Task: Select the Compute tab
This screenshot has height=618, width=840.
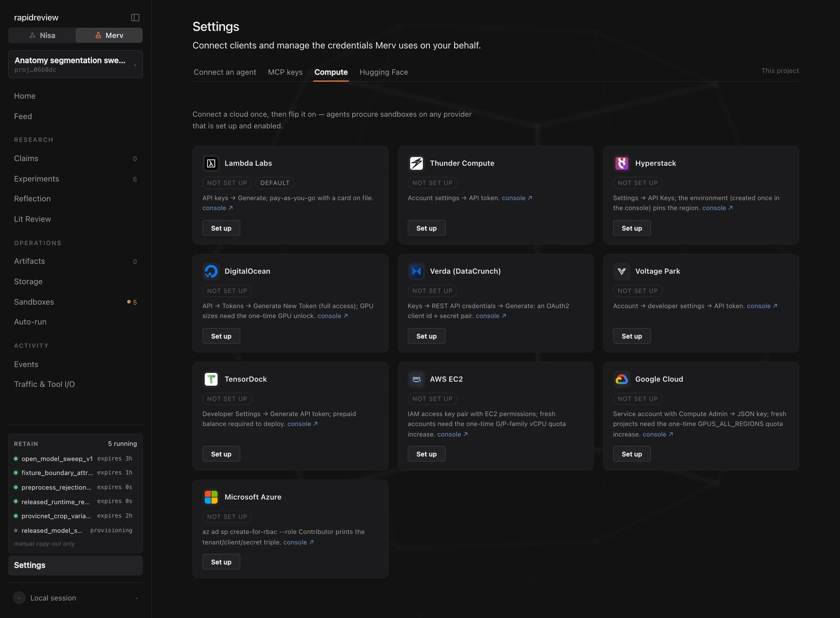Action: click(331, 72)
